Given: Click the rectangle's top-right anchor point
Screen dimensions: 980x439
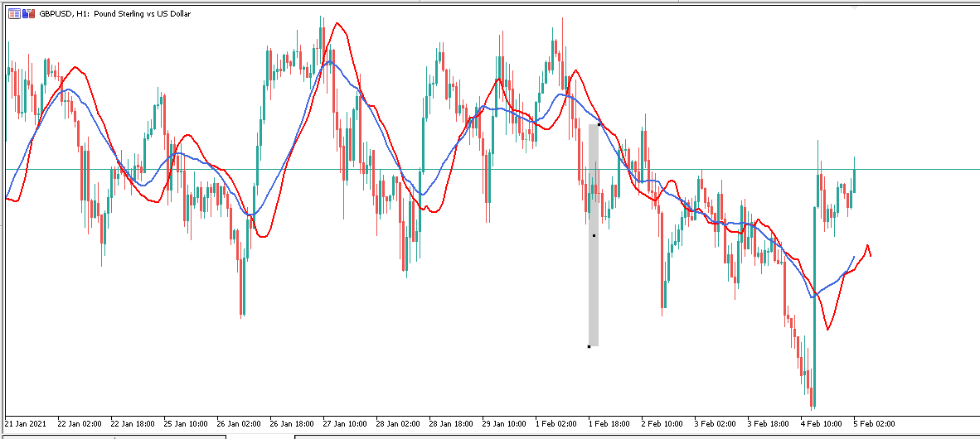Looking at the screenshot, I should click(x=599, y=125).
